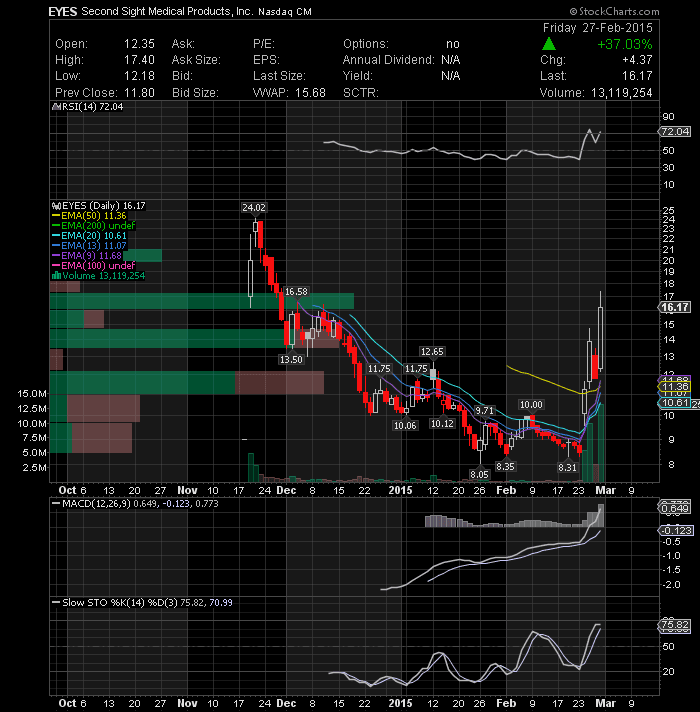Viewport: 700px width, 712px height.
Task: Click the 12.65 high price label
Action: click(x=432, y=351)
